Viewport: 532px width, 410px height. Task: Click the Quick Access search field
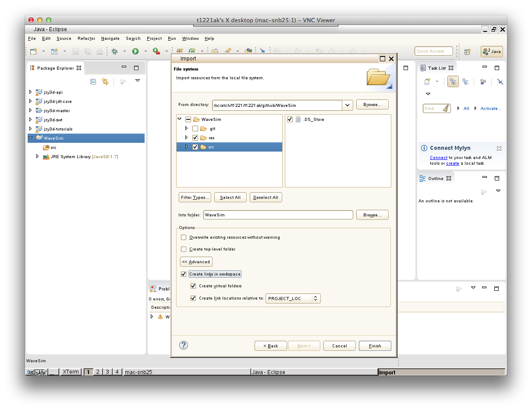tap(434, 51)
